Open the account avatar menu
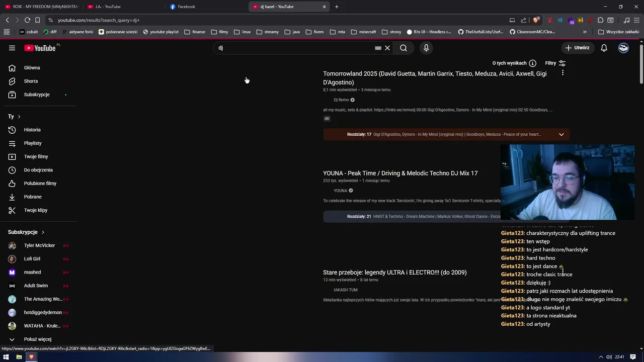This screenshot has width=644, height=362. 623,48
